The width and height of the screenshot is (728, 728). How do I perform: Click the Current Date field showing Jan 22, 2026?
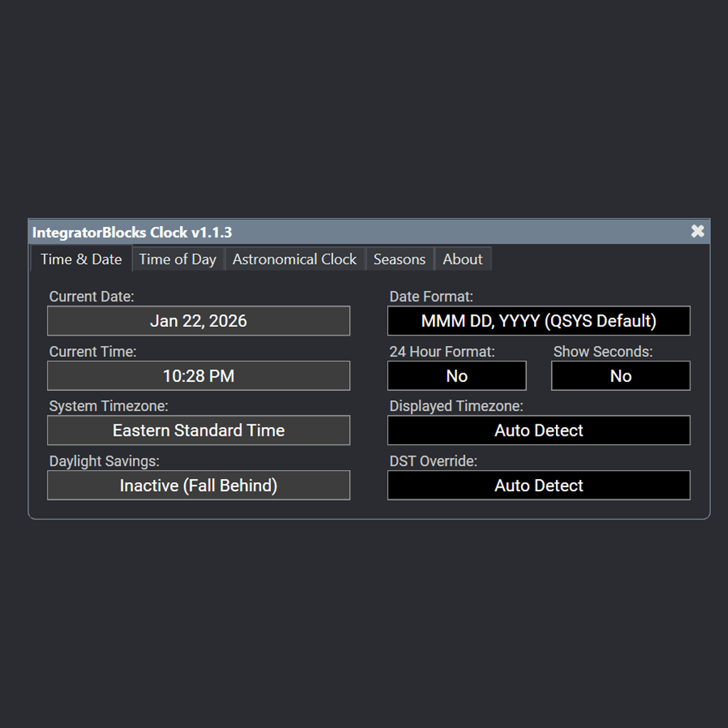tap(198, 321)
